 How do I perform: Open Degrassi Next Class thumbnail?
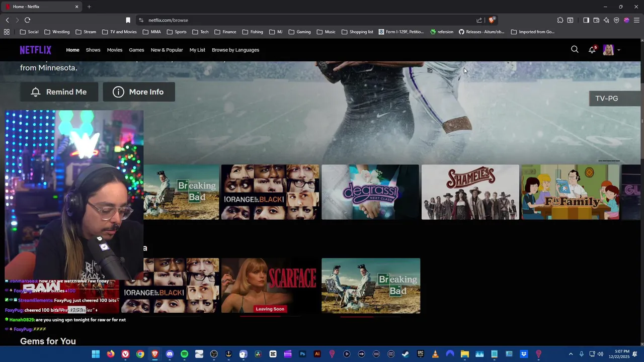click(x=370, y=192)
